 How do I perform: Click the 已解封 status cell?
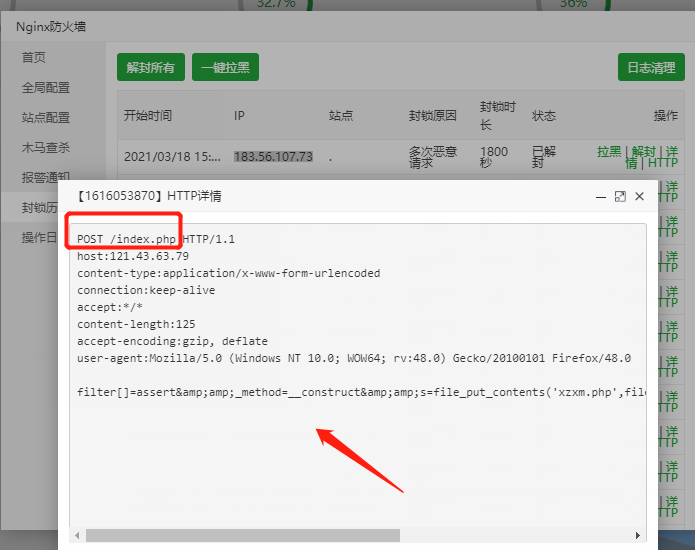pos(544,157)
